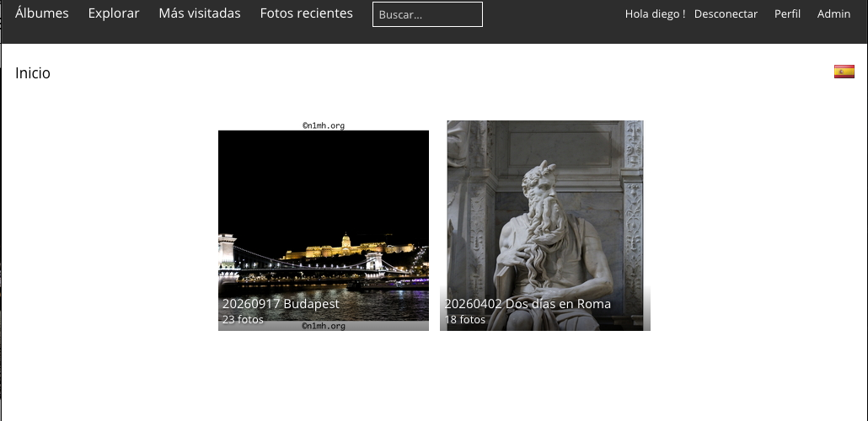Click the "Hola diego !" greeting text
Image resolution: width=868 pixels, height=421 pixels.
(x=656, y=14)
